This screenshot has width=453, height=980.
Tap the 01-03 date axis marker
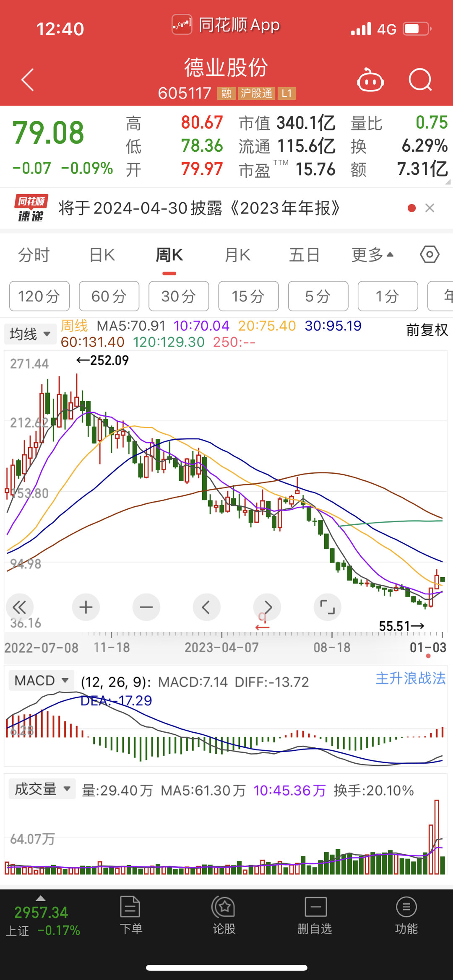coord(428,648)
